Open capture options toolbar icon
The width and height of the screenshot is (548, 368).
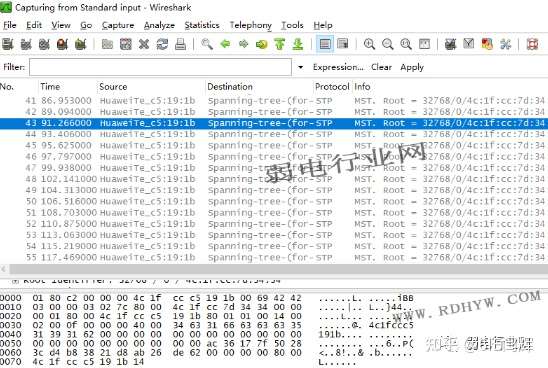[26, 44]
